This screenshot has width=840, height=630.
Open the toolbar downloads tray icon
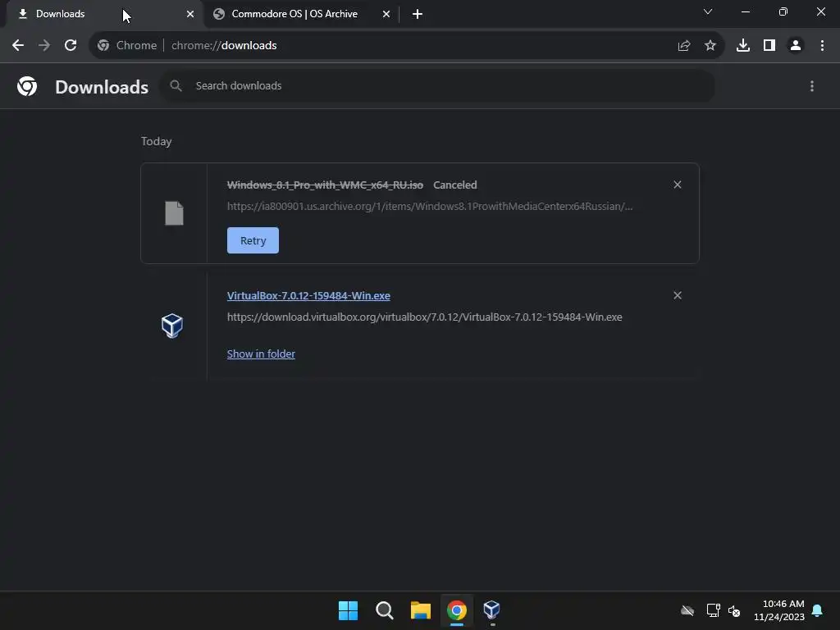coord(743,46)
